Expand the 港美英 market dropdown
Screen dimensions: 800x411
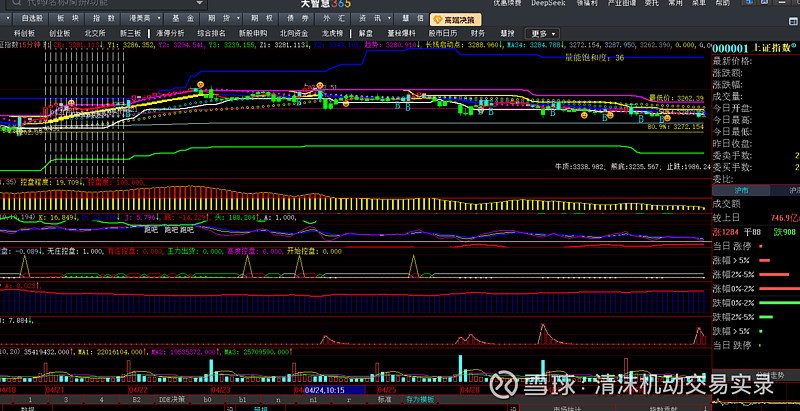click(x=143, y=19)
